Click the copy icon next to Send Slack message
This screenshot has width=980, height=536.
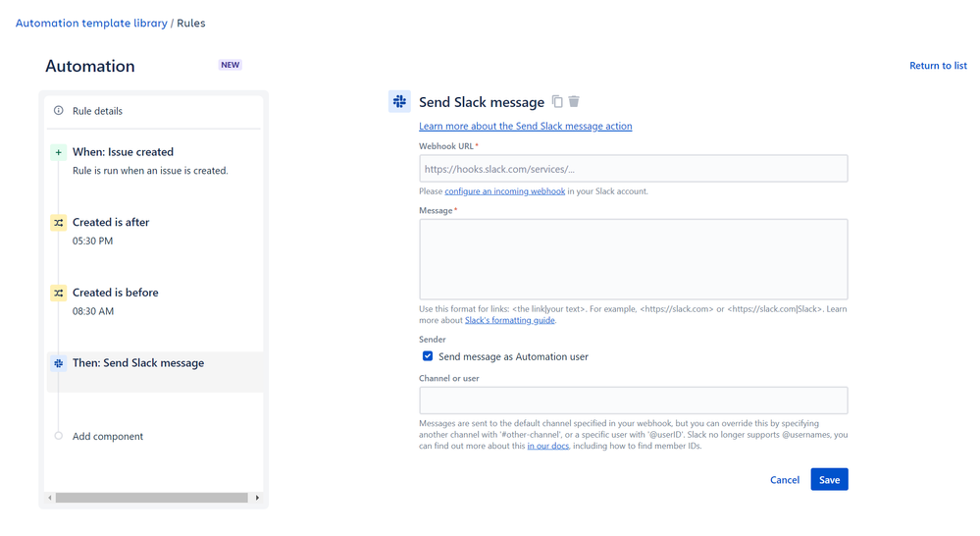tap(557, 101)
